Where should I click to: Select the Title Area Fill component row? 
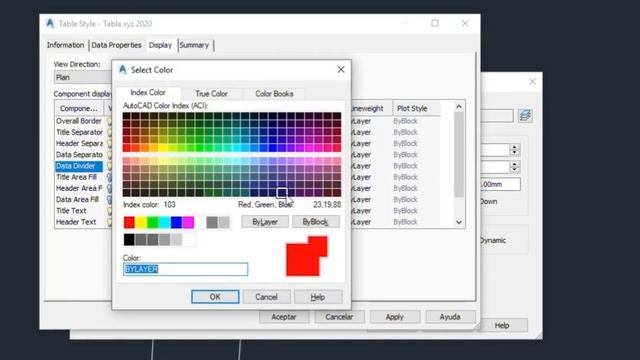(79, 177)
